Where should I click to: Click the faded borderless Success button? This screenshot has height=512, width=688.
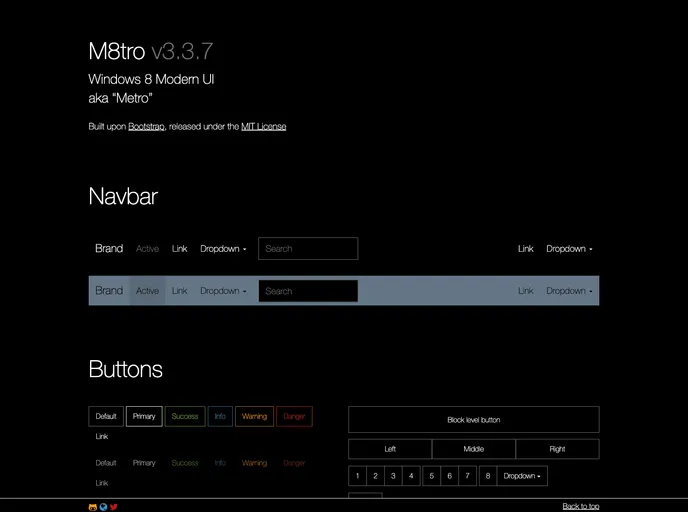(x=185, y=463)
